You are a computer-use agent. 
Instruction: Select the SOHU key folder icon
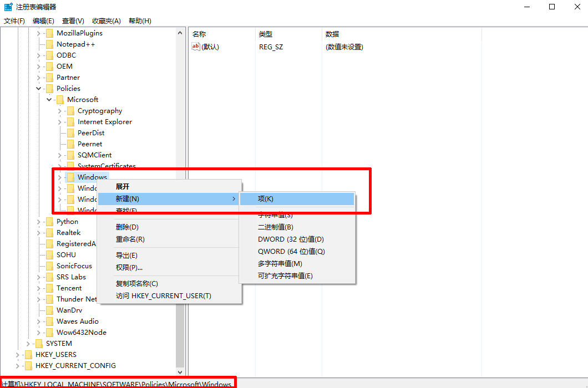49,254
